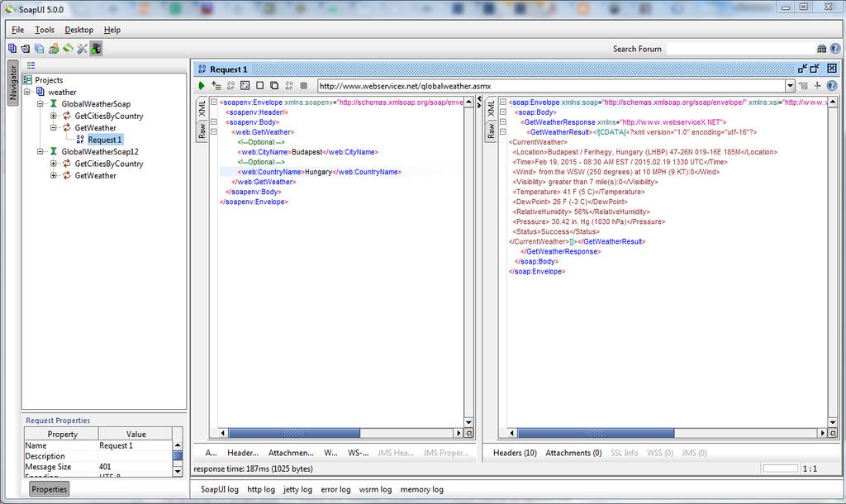
Task: Click the binoculars search forum icon
Action: coord(822,49)
